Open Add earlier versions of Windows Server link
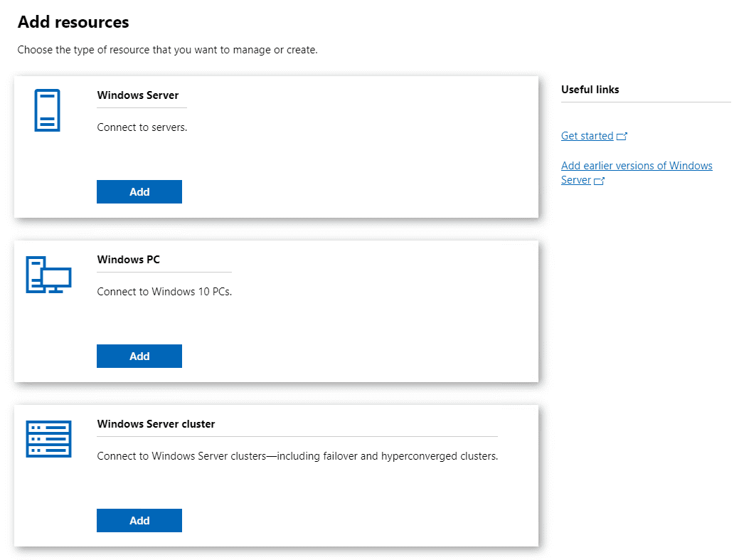 point(636,166)
